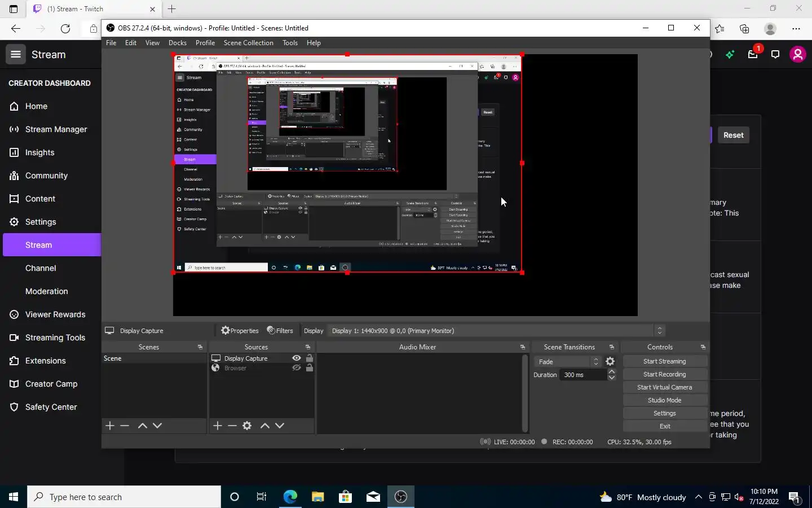Open Twitch whispers chat icon
The width and height of the screenshot is (812, 508).
775,54
